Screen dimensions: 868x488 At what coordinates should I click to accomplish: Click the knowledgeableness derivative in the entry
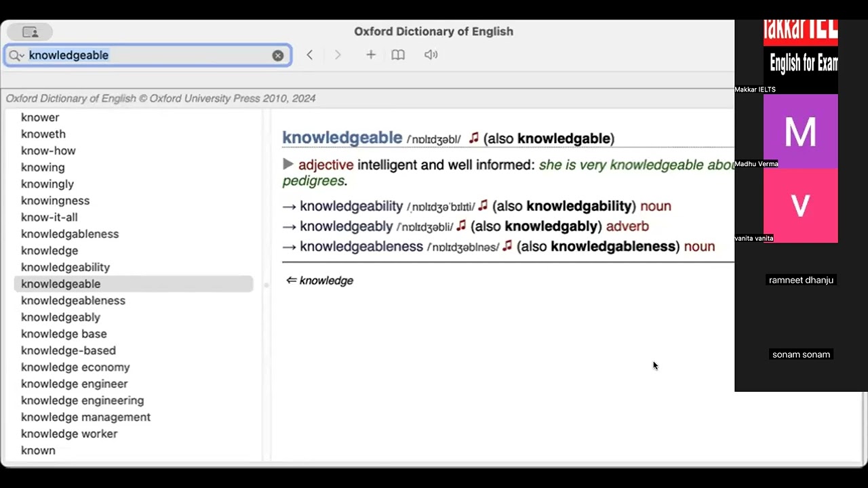coord(361,246)
